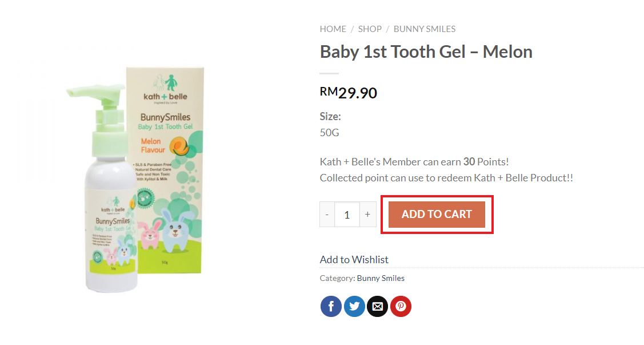
Task: Share the product via email icon
Action: [x=377, y=307]
